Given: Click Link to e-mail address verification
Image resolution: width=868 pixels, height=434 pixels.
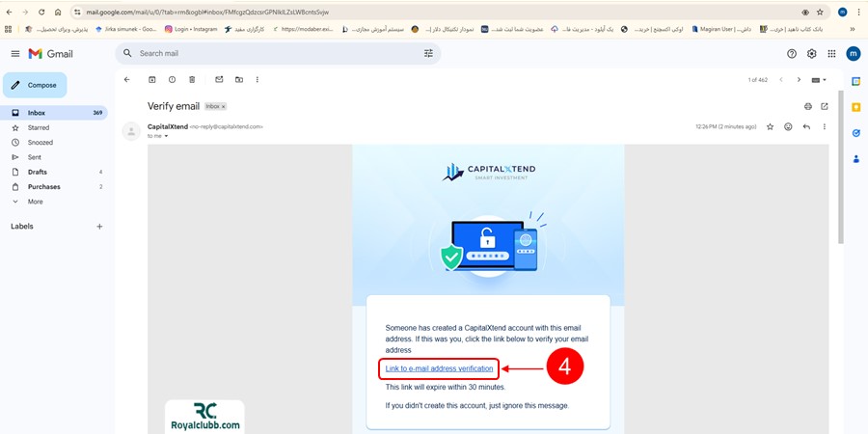Looking at the screenshot, I should tap(439, 368).
